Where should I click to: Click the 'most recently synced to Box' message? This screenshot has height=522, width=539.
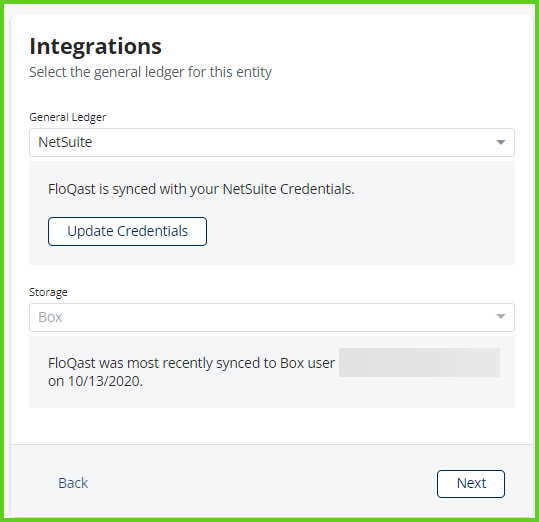[x=191, y=363]
